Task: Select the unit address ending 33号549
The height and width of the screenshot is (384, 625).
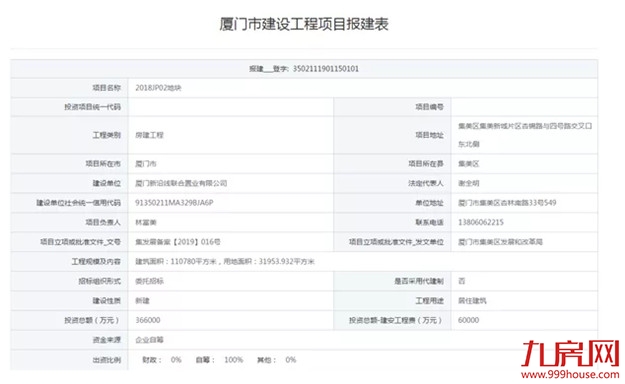Action: (507, 203)
